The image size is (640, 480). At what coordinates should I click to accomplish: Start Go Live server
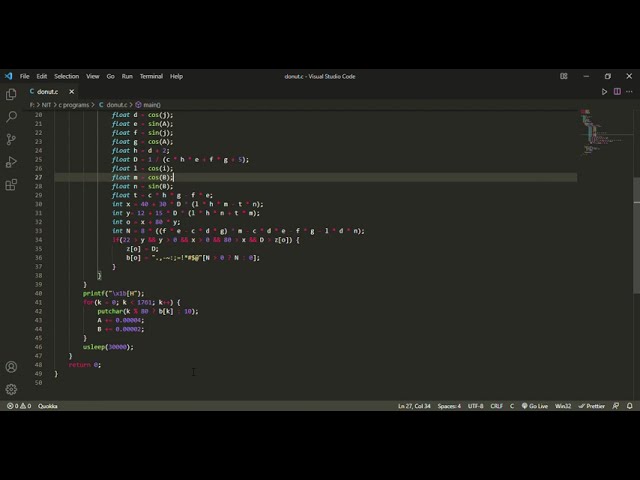(535, 406)
